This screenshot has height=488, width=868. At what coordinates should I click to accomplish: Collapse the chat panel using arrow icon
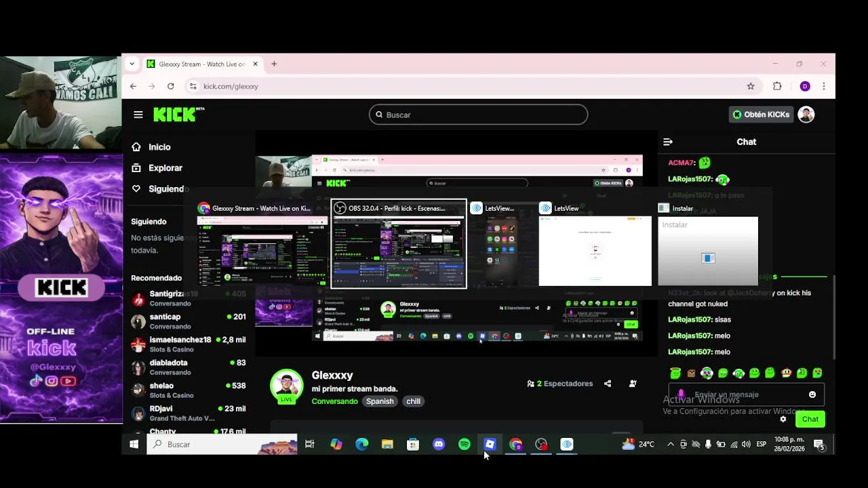point(668,142)
